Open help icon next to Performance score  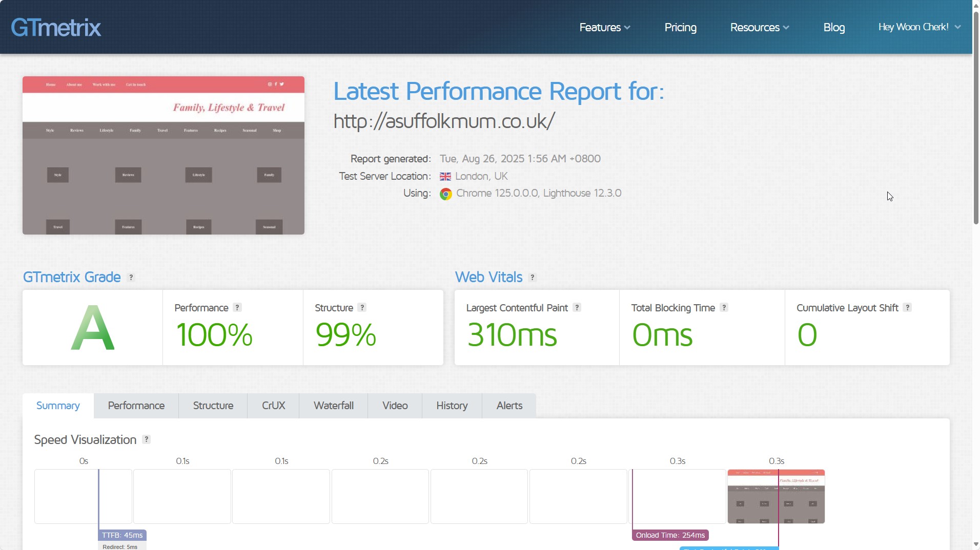pos(237,307)
